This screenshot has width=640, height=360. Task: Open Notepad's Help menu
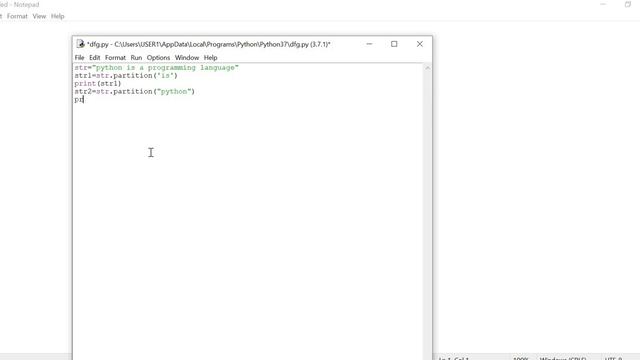(58, 16)
